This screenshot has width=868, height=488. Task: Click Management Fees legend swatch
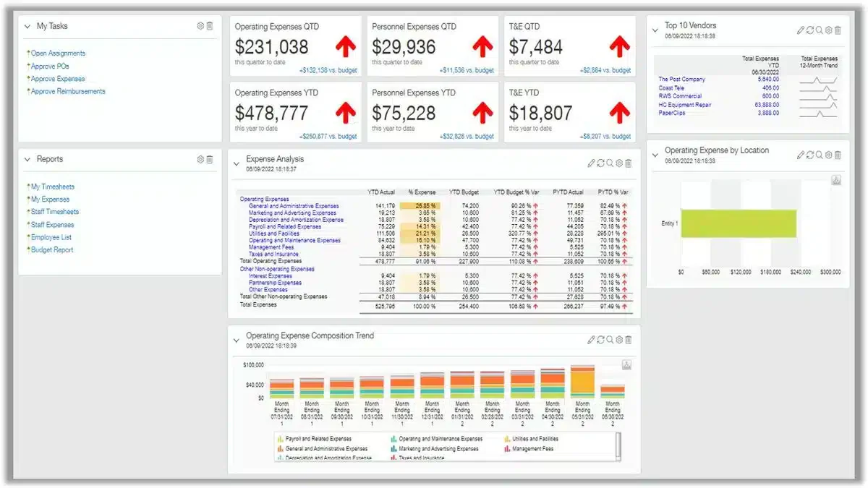click(x=506, y=449)
